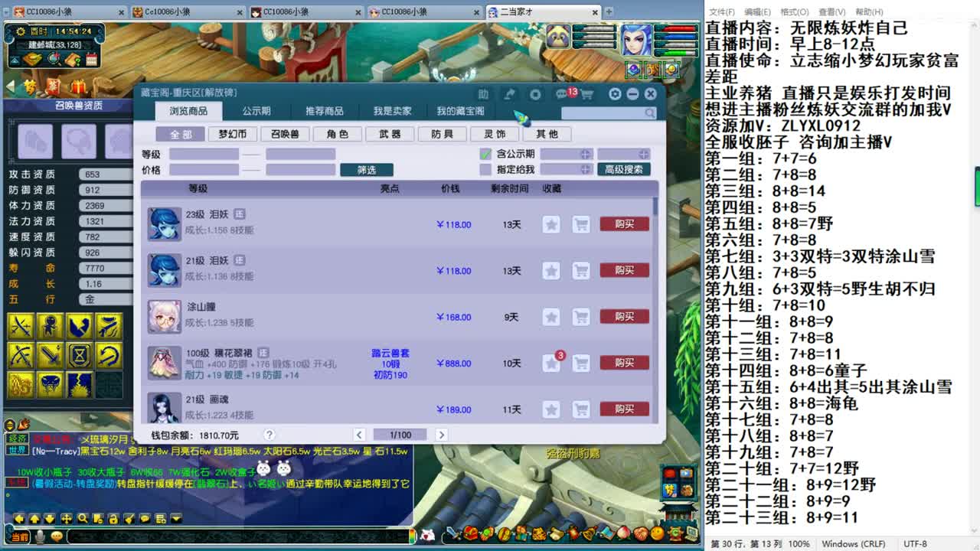The height and width of the screenshot is (551, 980).
Task: Open the message bubble with 13 badge
Action: (564, 94)
